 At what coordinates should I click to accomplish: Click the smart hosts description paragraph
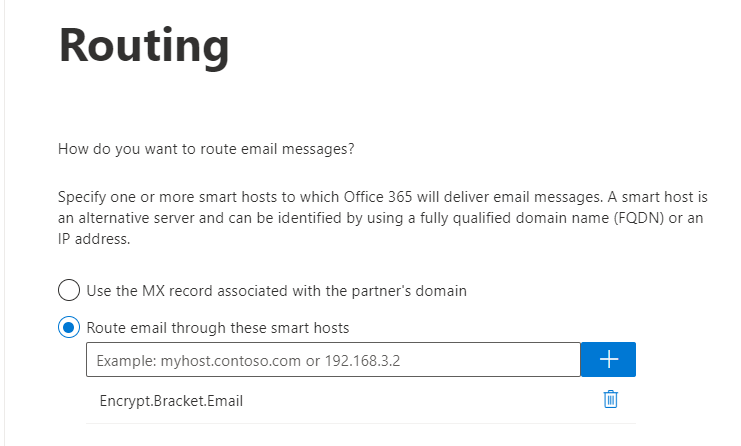tap(383, 218)
